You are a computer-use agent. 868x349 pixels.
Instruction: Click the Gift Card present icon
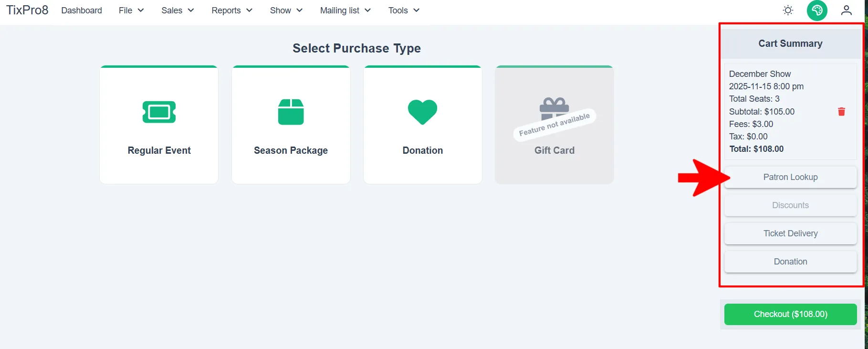click(x=554, y=109)
